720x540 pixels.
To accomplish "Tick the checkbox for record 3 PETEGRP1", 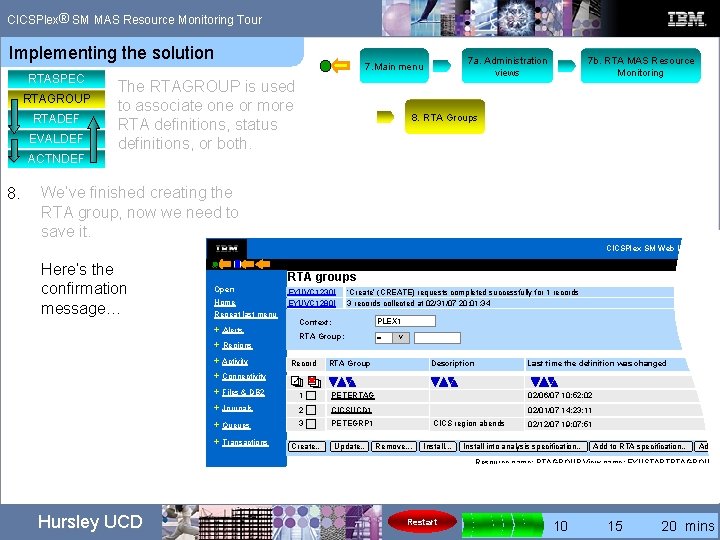I will (311, 424).
